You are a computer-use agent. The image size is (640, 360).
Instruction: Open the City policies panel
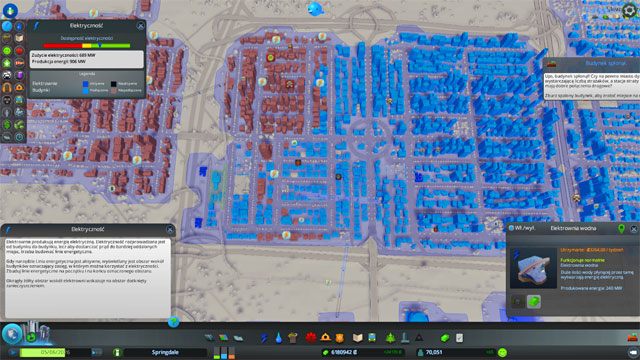(x=460, y=338)
